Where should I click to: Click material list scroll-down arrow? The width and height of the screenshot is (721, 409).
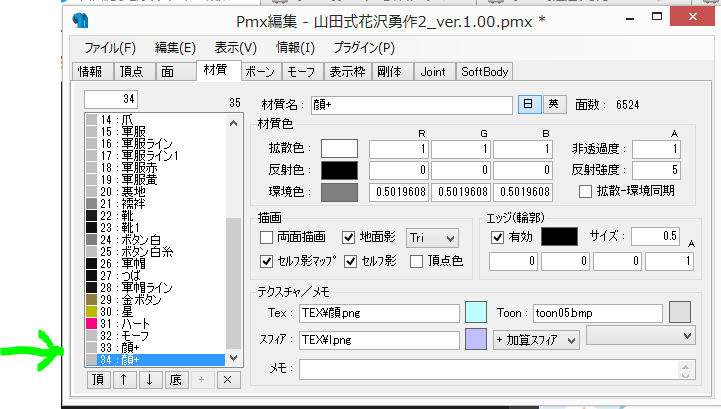pyautogui.click(x=234, y=358)
